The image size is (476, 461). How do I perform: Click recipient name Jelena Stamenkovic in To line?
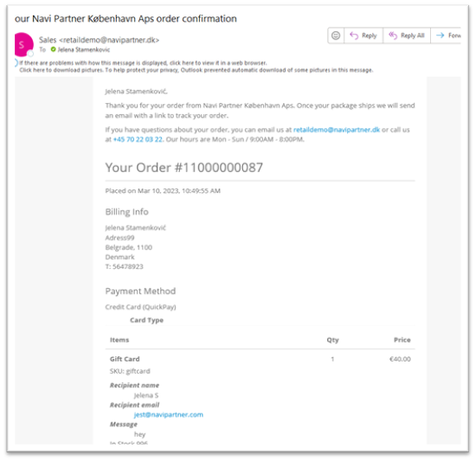tap(84, 49)
